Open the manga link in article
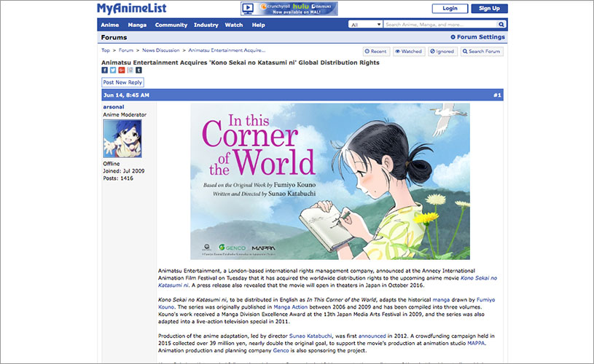The width and height of the screenshot is (594, 364). click(441, 300)
